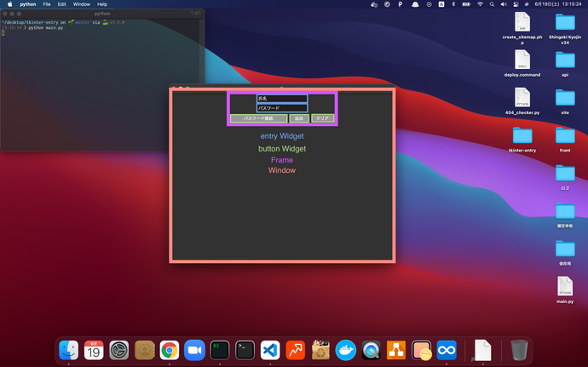Open the Edit menu
This screenshot has width=588, height=367.
[62, 4]
